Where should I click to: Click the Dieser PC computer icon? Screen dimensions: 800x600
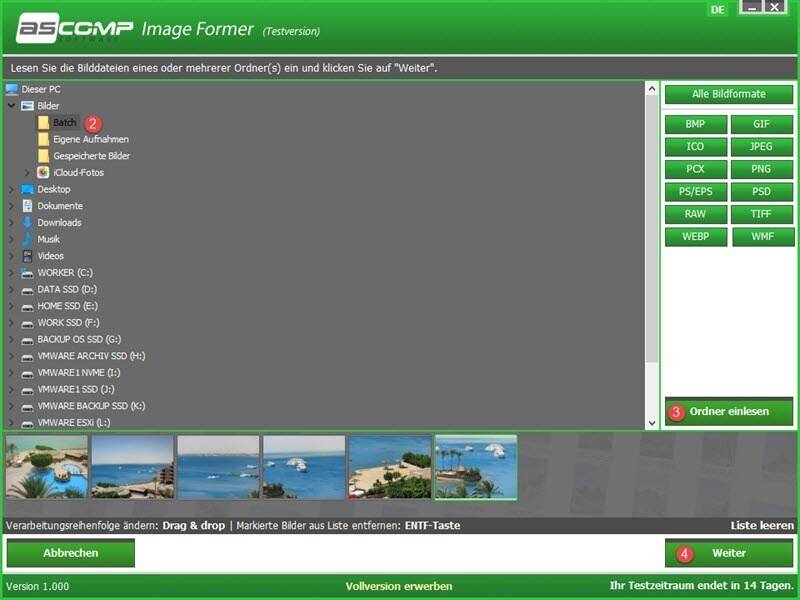pyautogui.click(x=11, y=89)
